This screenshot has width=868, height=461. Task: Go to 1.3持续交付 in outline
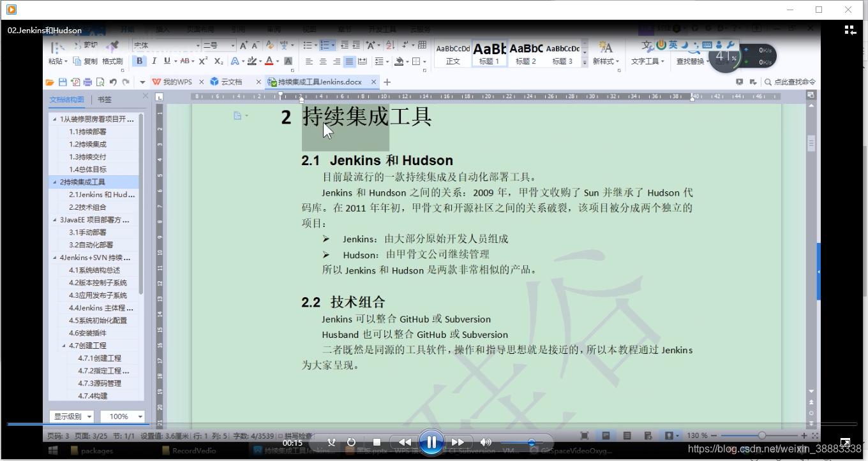[87, 157]
